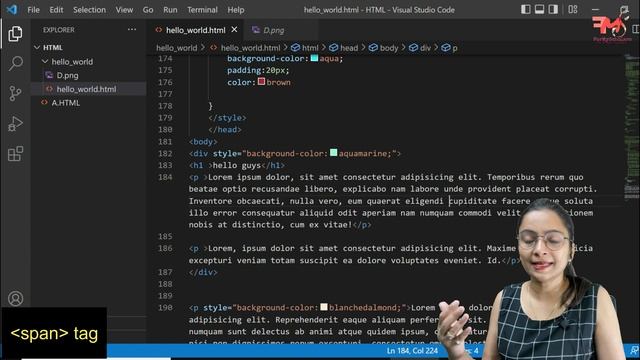Open the Run menu

tap(170, 10)
